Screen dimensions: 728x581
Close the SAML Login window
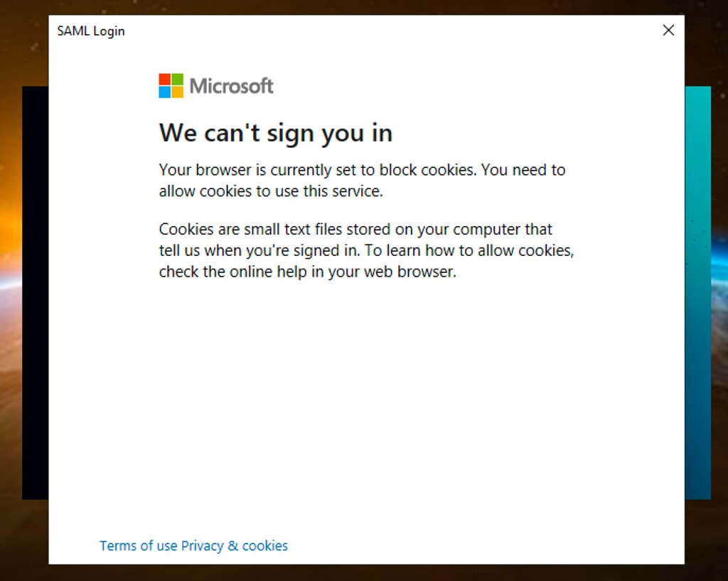pyautogui.click(x=668, y=30)
